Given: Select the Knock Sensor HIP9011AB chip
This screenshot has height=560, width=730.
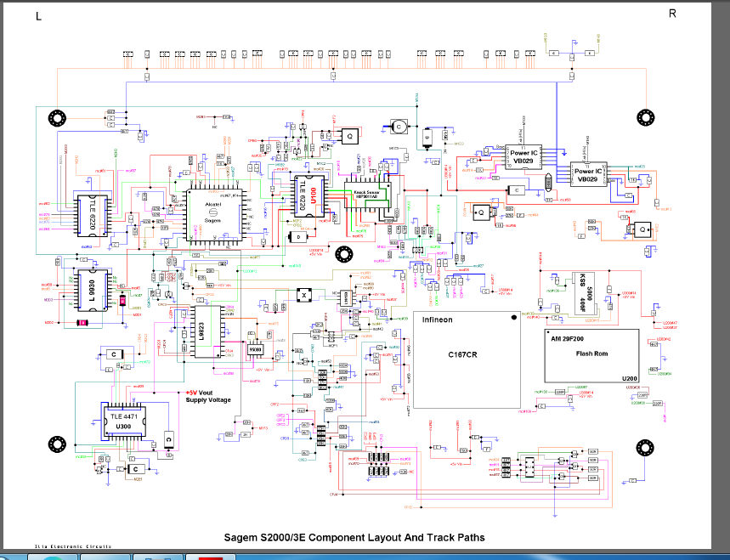Looking at the screenshot, I should point(367,195).
